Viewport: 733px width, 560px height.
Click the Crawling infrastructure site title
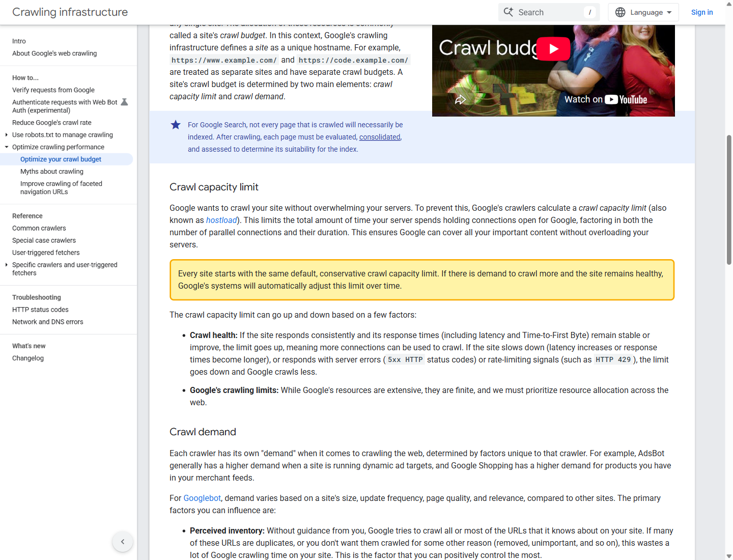point(70,12)
